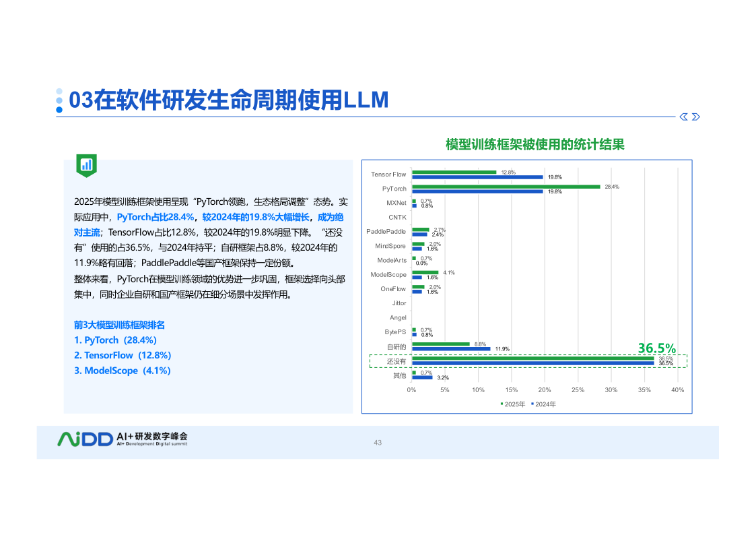
Task: Click the 2025年 legend label
Action: tap(514, 404)
